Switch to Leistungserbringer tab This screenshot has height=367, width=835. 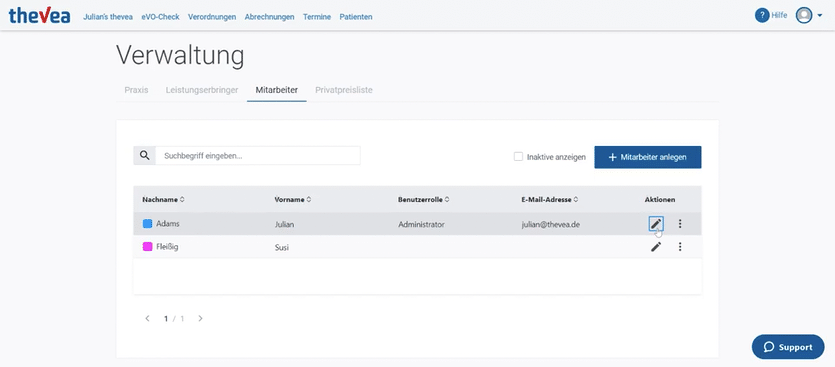[x=202, y=90]
